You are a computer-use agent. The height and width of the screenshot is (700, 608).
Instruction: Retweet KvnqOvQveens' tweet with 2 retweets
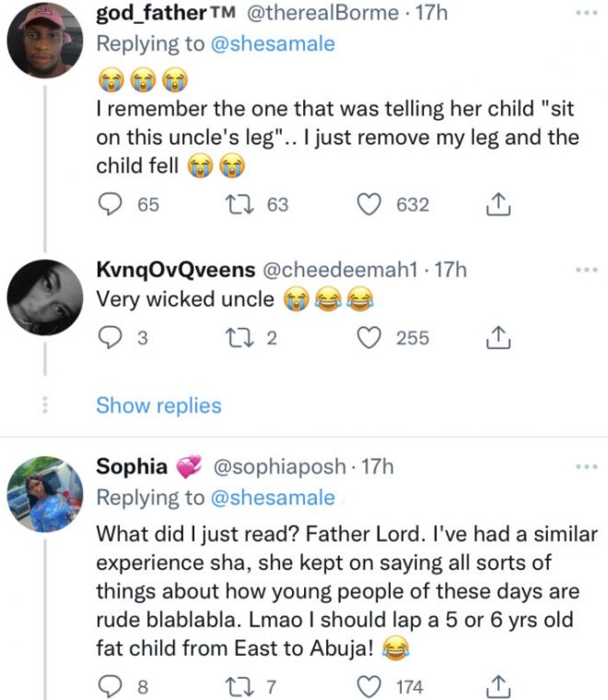247,338
